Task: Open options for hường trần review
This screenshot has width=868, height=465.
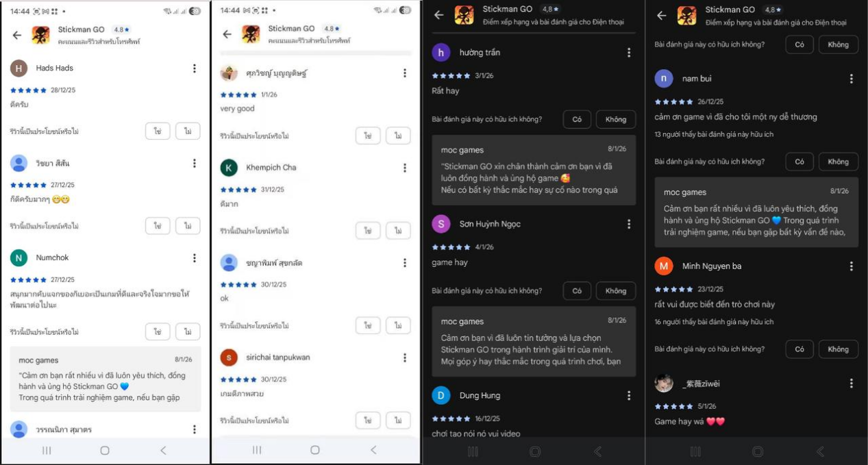Action: coord(629,53)
